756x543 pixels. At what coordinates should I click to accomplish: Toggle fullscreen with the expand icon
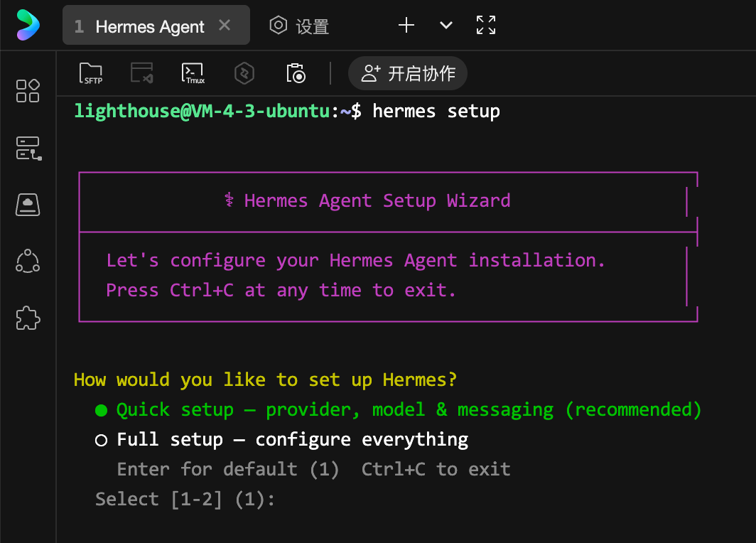coord(485,25)
